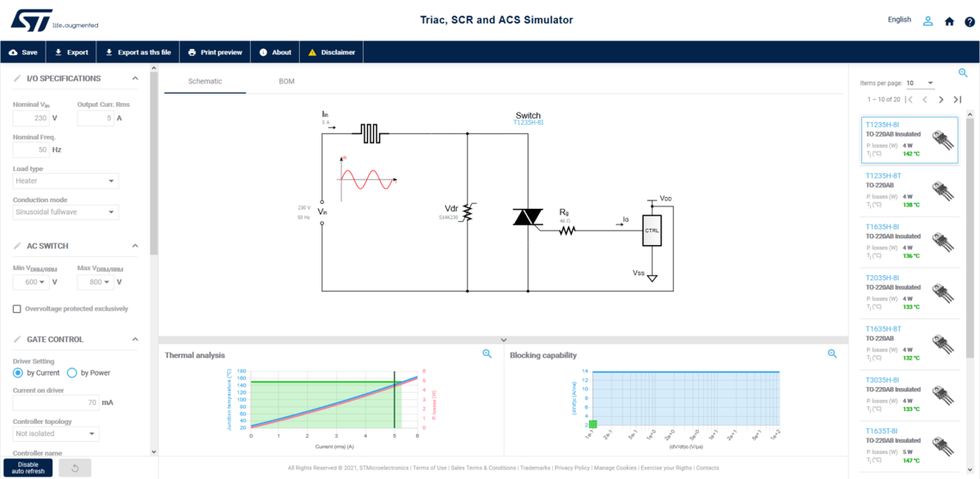Go to home via house icon

pos(949,21)
